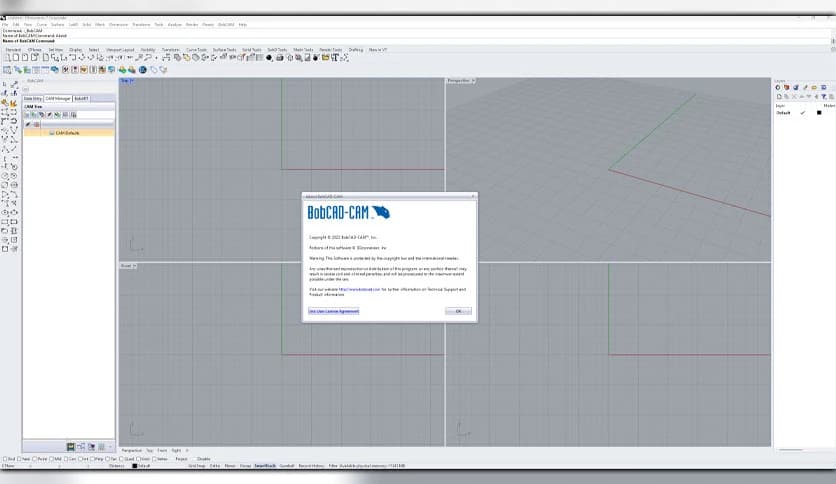
Task: Click the filter funnel icon in Layers panel
Action: coord(823,96)
